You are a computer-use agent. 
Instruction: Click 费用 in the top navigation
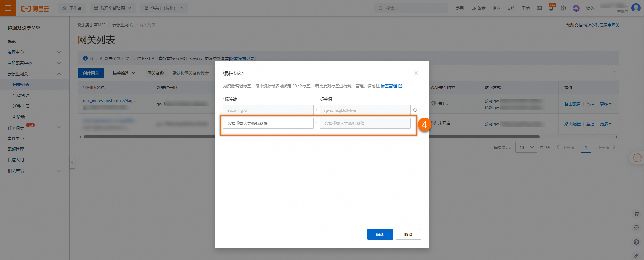[x=460, y=8]
